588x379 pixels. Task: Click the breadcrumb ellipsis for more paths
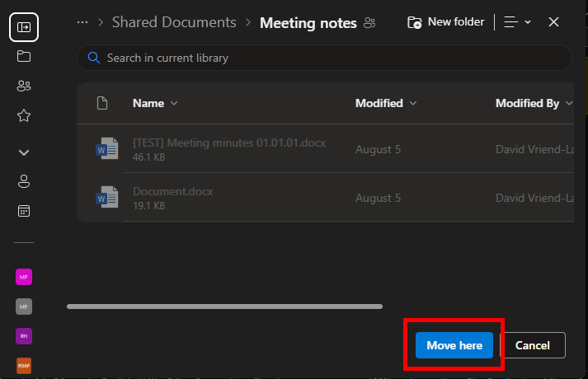tap(82, 22)
